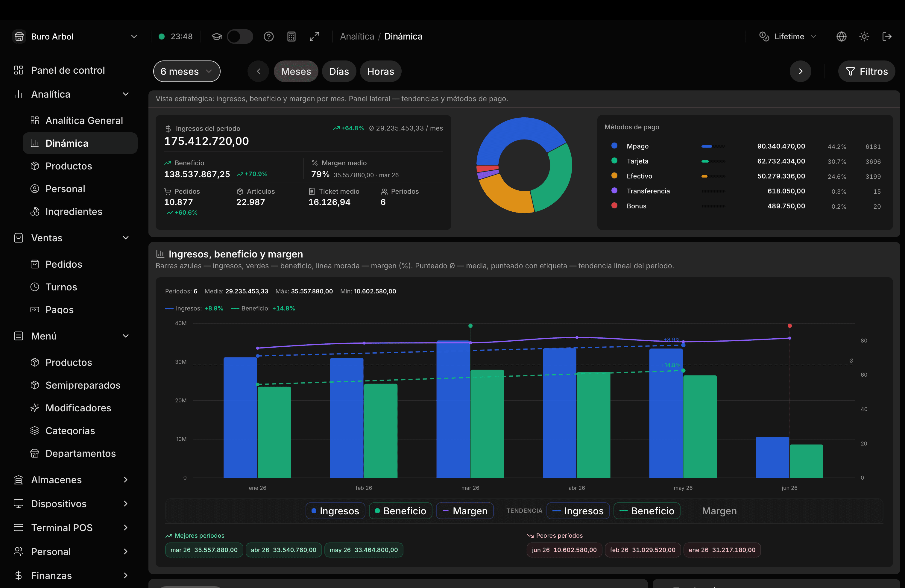The width and height of the screenshot is (905, 588).
Task: Open the Buro Arbol venue selector
Action: click(x=75, y=37)
